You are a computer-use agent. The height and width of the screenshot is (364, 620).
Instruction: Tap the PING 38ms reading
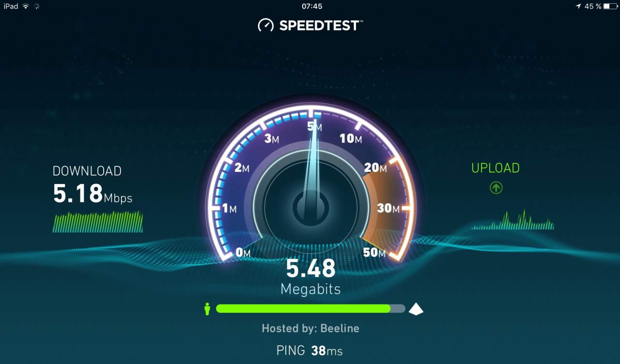click(310, 350)
